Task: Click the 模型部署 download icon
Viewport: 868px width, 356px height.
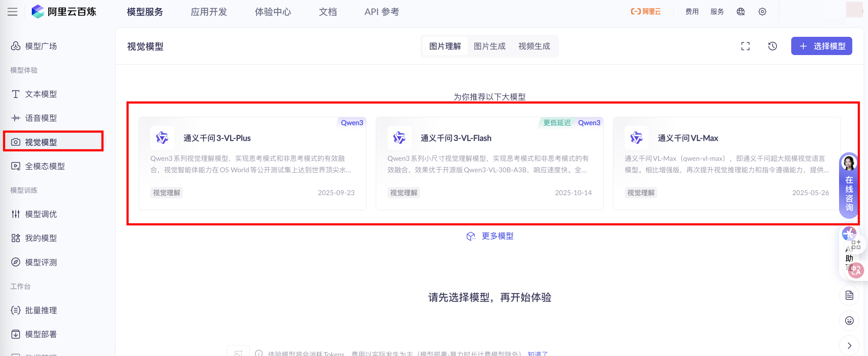Action: (16, 334)
